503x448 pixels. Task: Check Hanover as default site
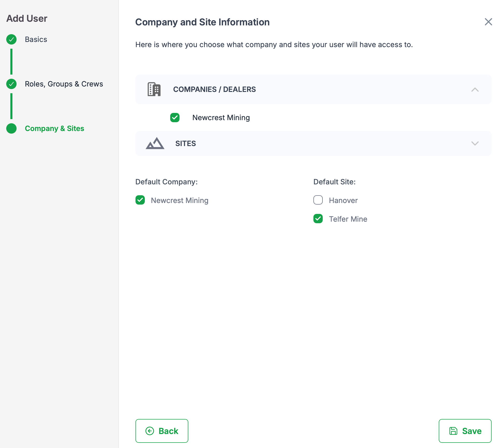pyautogui.click(x=318, y=200)
